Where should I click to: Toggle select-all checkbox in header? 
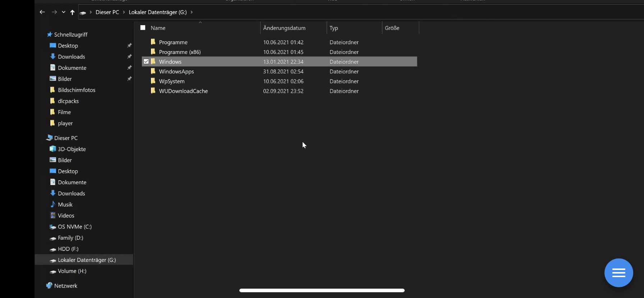(143, 28)
